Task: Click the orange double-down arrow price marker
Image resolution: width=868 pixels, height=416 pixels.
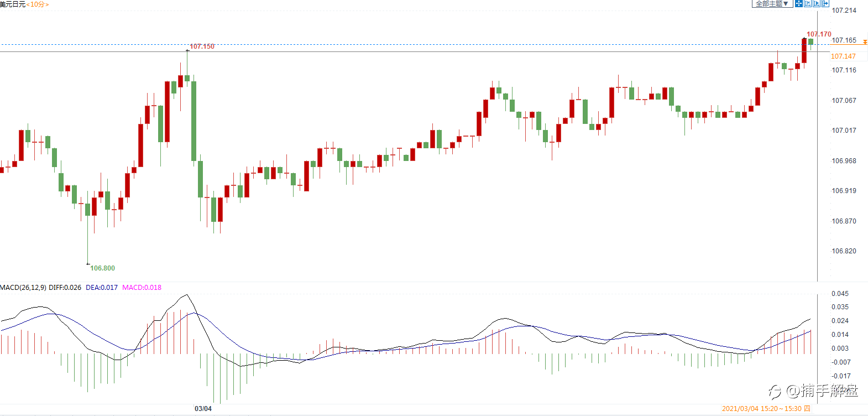Action: click(865, 42)
